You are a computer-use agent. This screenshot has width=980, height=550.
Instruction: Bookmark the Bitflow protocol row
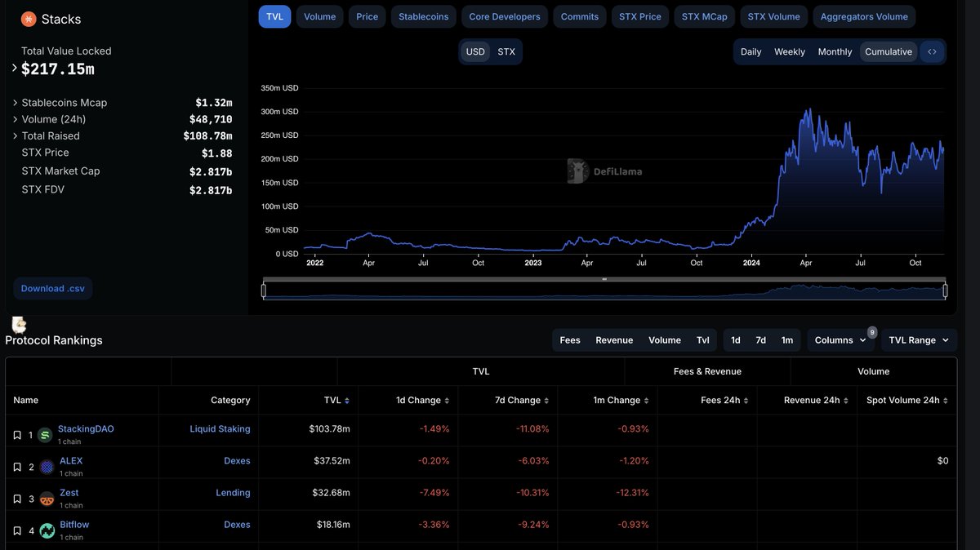pos(17,530)
